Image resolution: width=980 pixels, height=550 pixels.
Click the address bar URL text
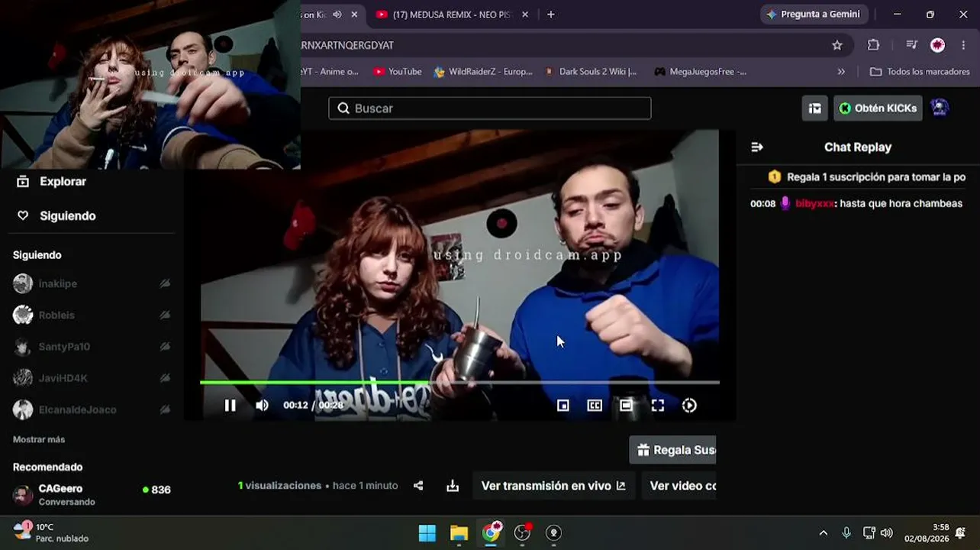347,45
